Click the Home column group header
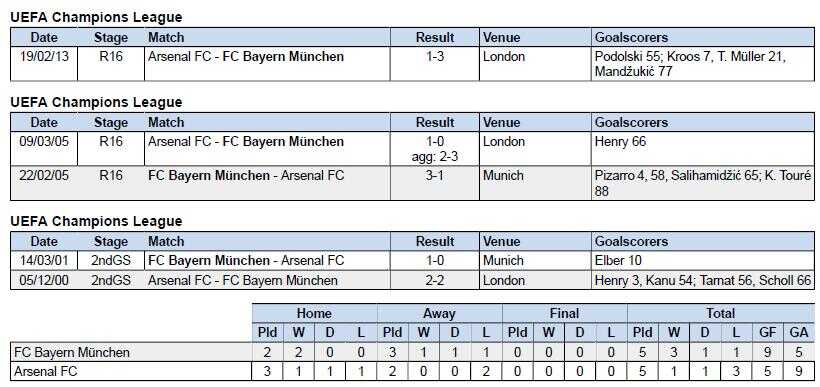Viewport: 820px width, 387px height. (x=314, y=313)
